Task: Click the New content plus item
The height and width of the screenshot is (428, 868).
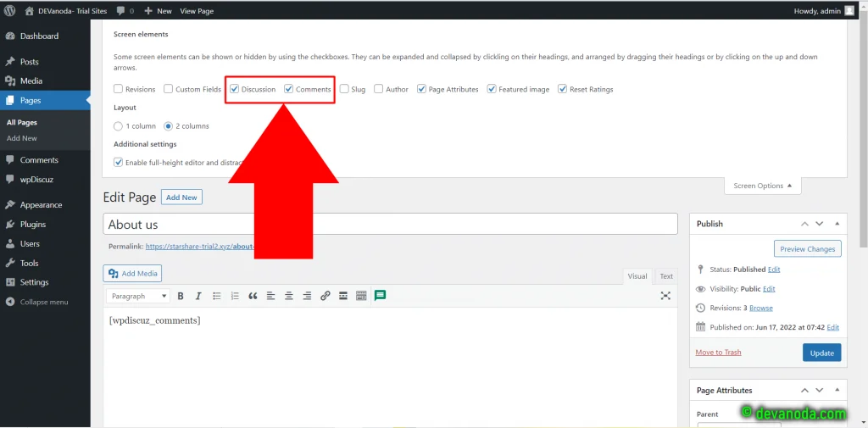Action: [158, 10]
